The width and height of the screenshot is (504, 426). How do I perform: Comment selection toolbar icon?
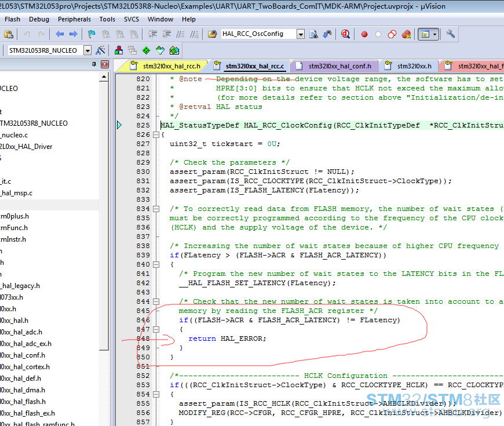(x=180, y=34)
